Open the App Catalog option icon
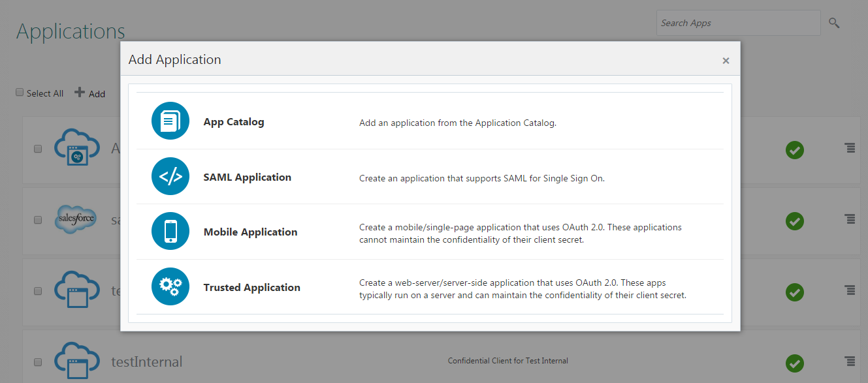The image size is (868, 383). pos(170,120)
